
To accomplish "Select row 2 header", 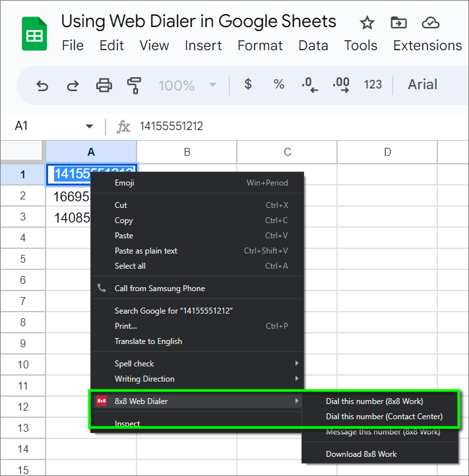I will tap(22, 196).
